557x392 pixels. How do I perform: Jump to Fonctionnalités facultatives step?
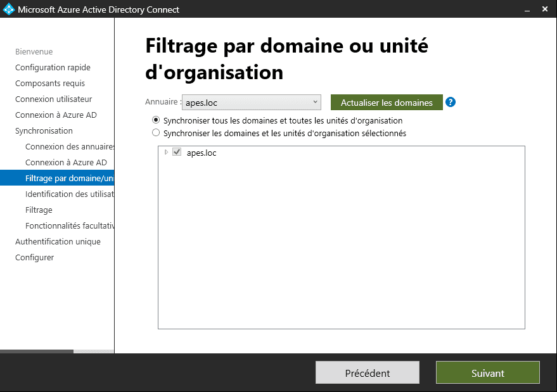point(69,226)
